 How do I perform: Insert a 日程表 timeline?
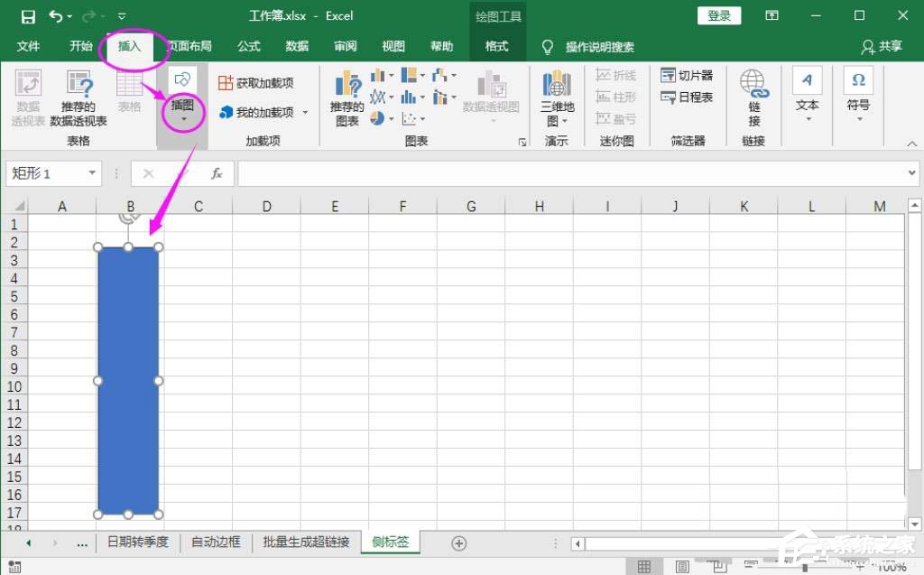(x=688, y=97)
